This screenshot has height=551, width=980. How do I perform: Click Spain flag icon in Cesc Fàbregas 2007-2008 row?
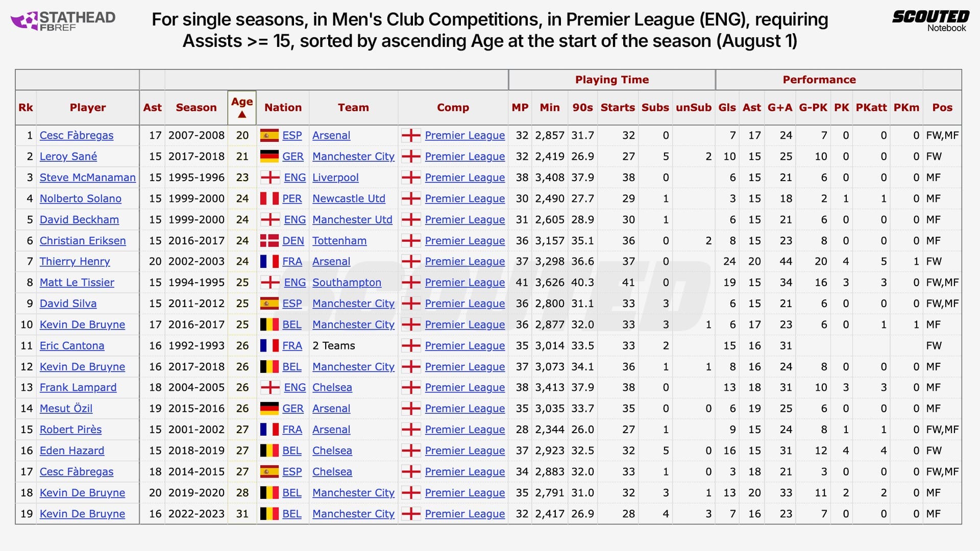[269, 136]
